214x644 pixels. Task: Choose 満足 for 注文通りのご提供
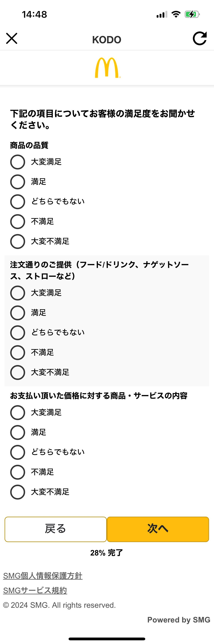(17, 313)
